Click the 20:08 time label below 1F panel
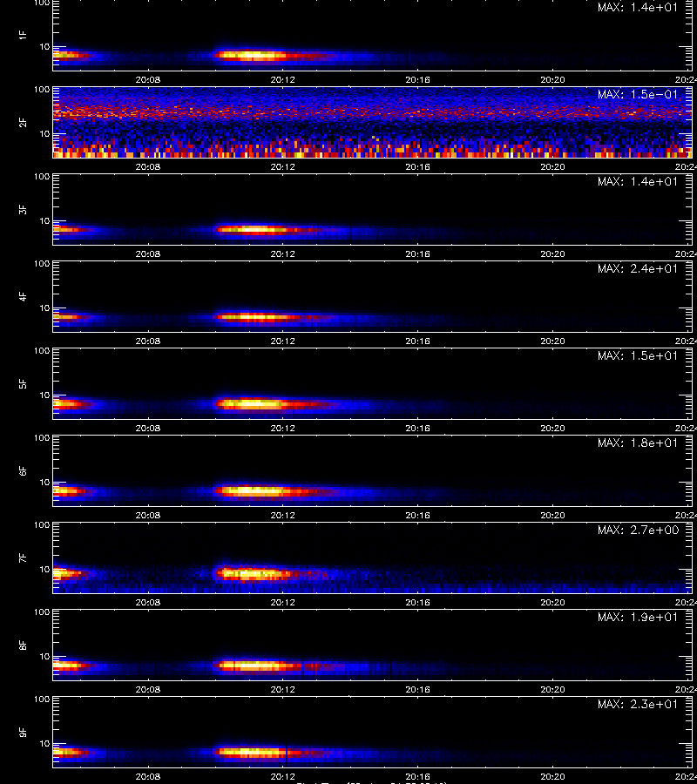697x784 pixels. [148, 79]
